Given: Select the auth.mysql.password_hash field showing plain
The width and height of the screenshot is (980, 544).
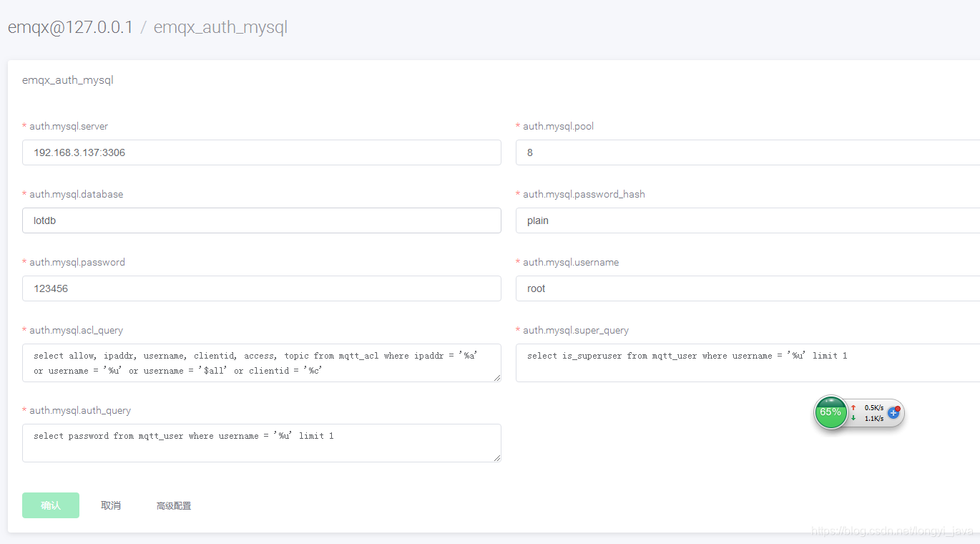Looking at the screenshot, I should pos(748,220).
